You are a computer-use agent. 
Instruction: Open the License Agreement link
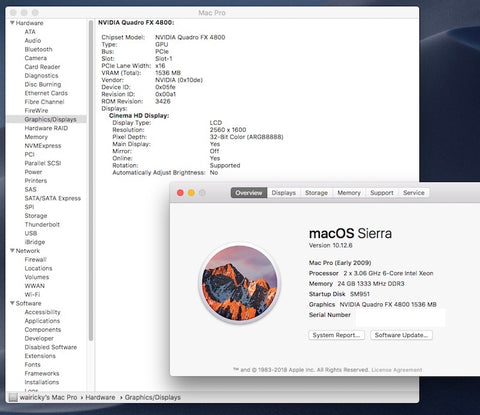397,370
